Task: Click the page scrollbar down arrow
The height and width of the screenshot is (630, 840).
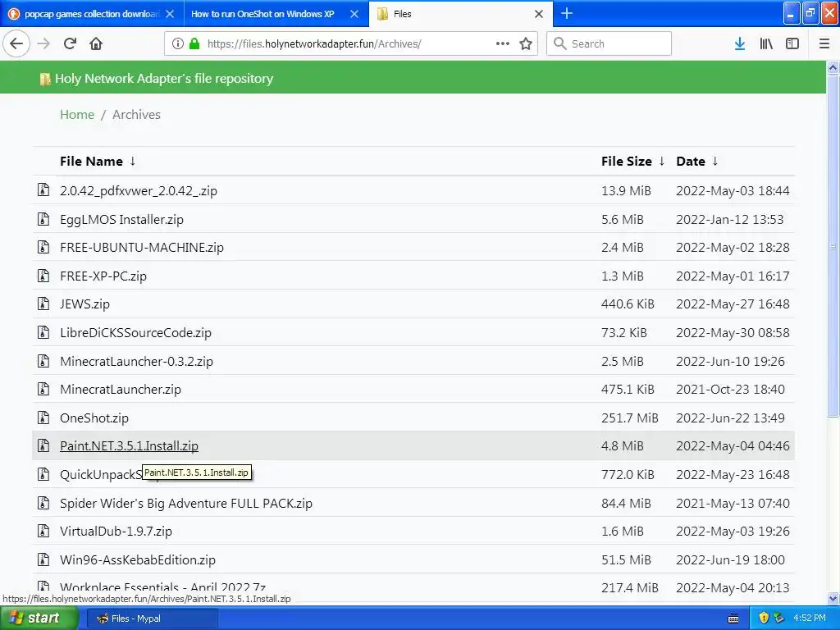Action: coord(833,598)
